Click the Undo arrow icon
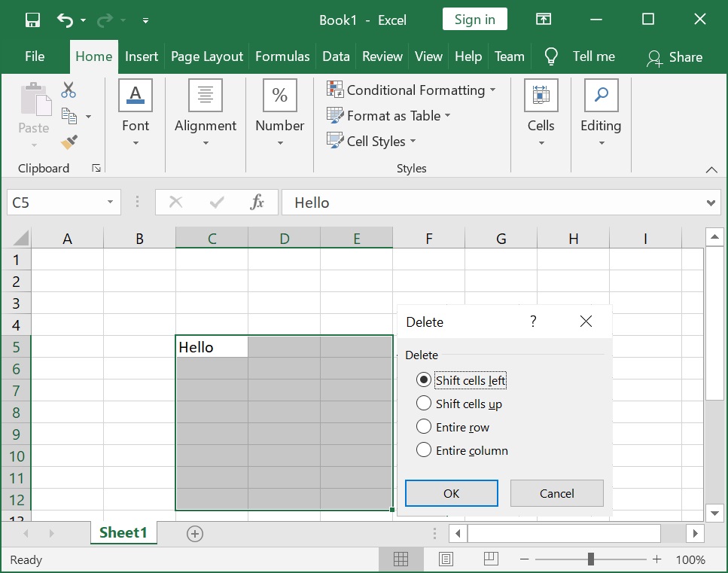 [x=65, y=20]
